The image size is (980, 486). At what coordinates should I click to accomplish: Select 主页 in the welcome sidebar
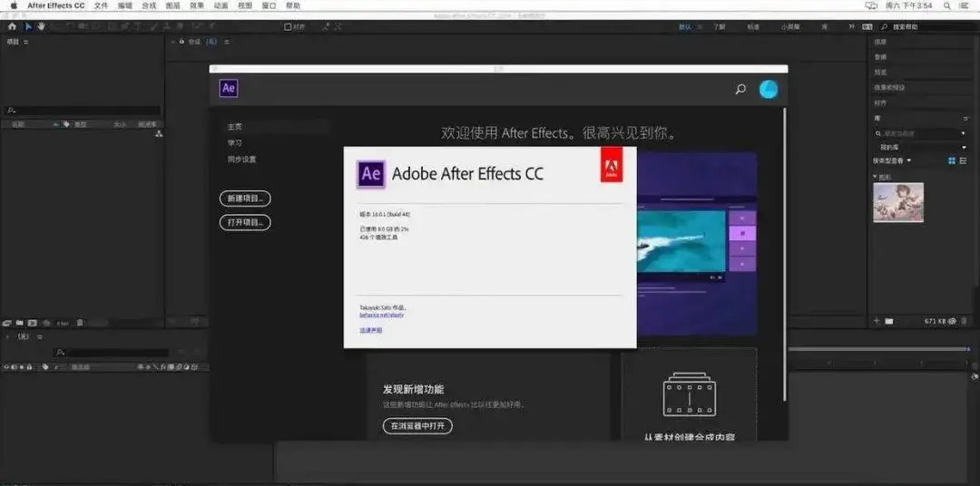(x=234, y=127)
